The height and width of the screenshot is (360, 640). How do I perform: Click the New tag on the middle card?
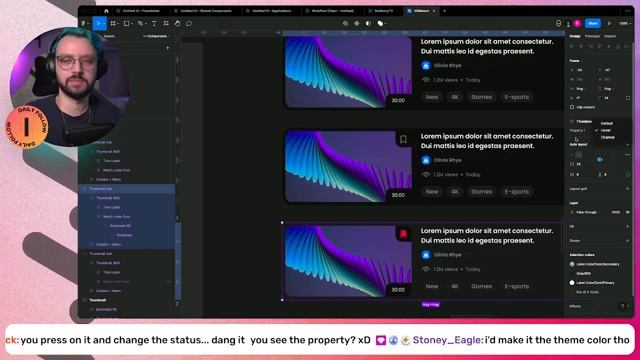pyautogui.click(x=432, y=192)
